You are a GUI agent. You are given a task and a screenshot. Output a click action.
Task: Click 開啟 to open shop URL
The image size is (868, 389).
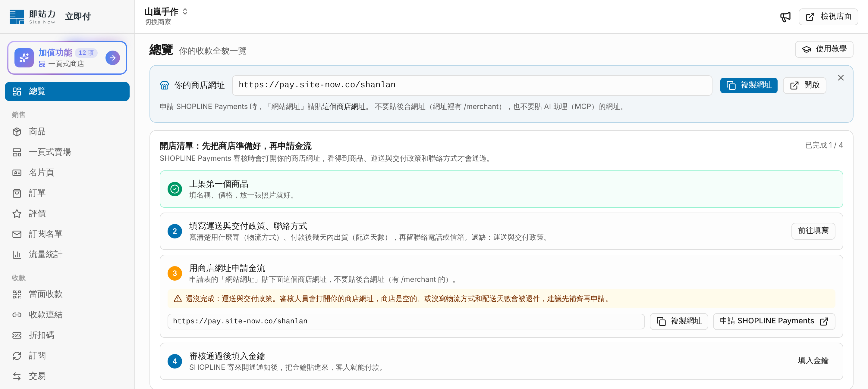click(x=804, y=85)
